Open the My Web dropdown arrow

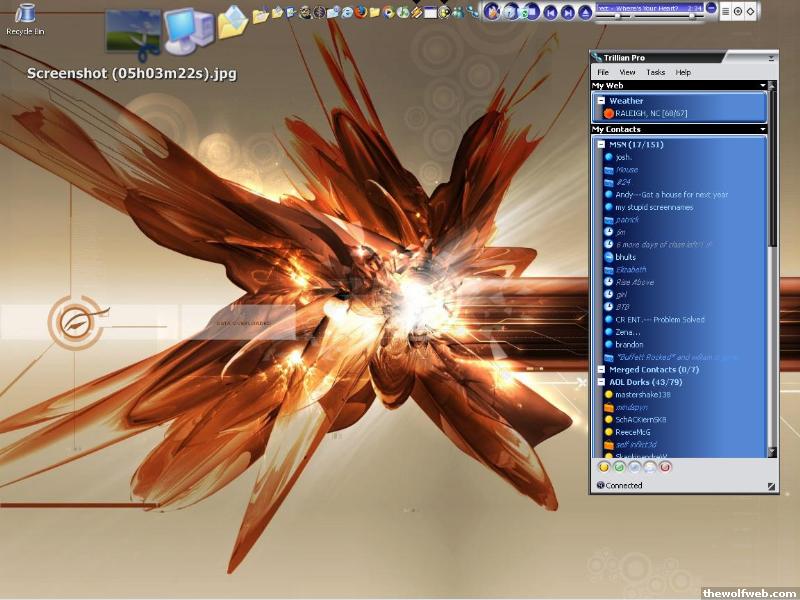click(762, 86)
